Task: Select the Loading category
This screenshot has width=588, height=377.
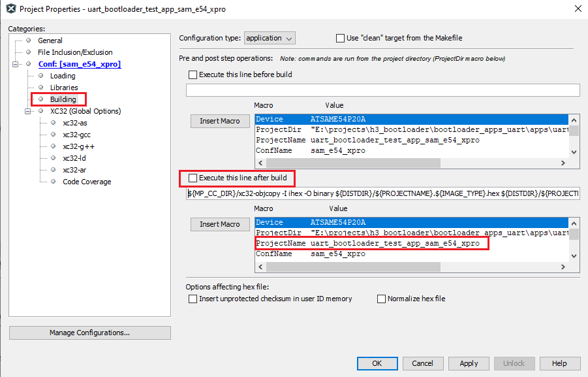Action: (63, 75)
